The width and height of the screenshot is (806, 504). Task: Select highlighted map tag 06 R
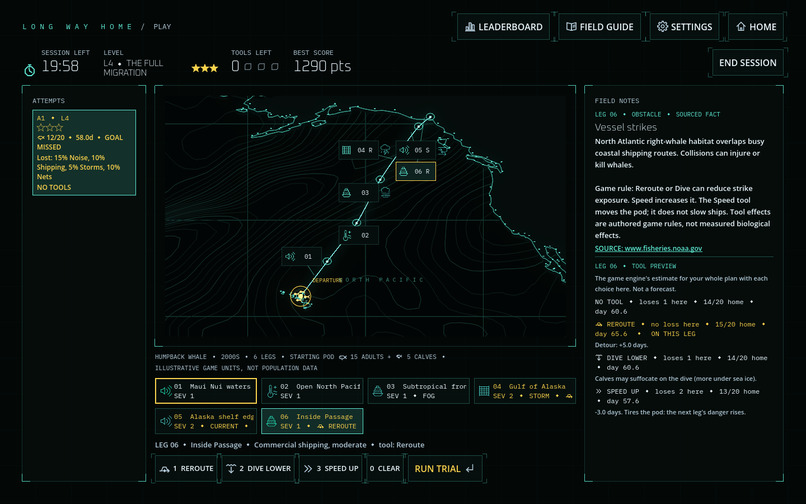click(415, 171)
